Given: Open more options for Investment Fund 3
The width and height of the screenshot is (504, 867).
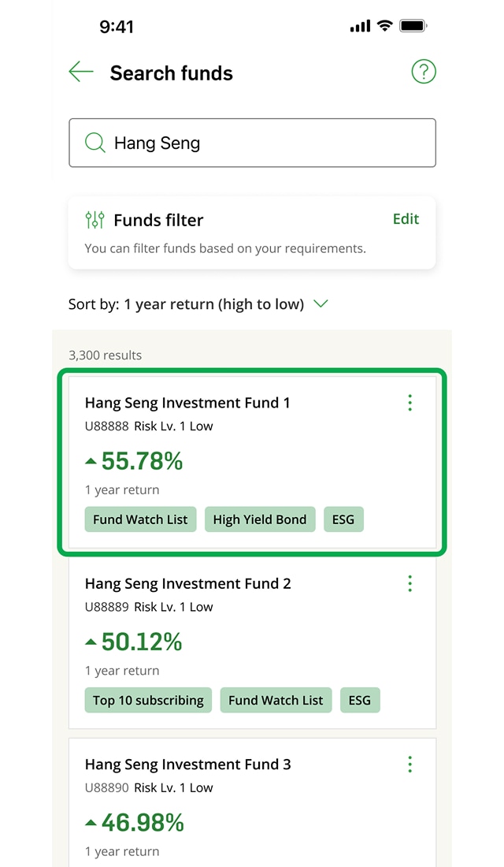Looking at the screenshot, I should [409, 764].
